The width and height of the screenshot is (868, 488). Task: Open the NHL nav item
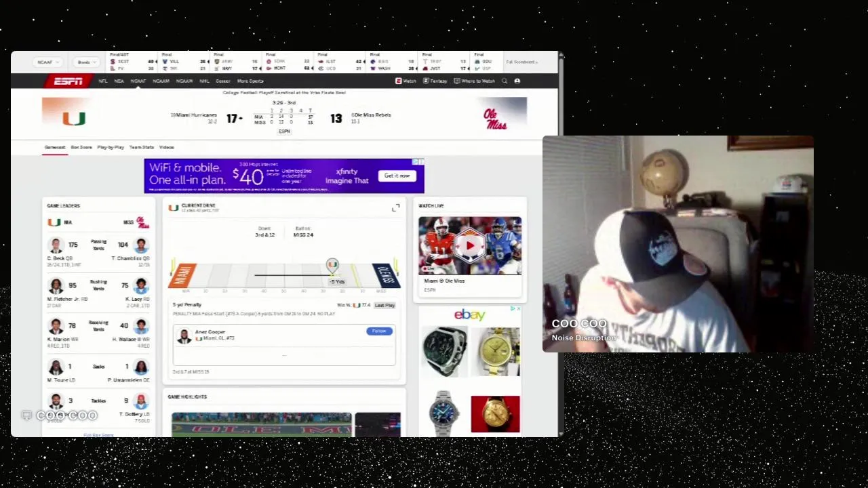tap(204, 81)
